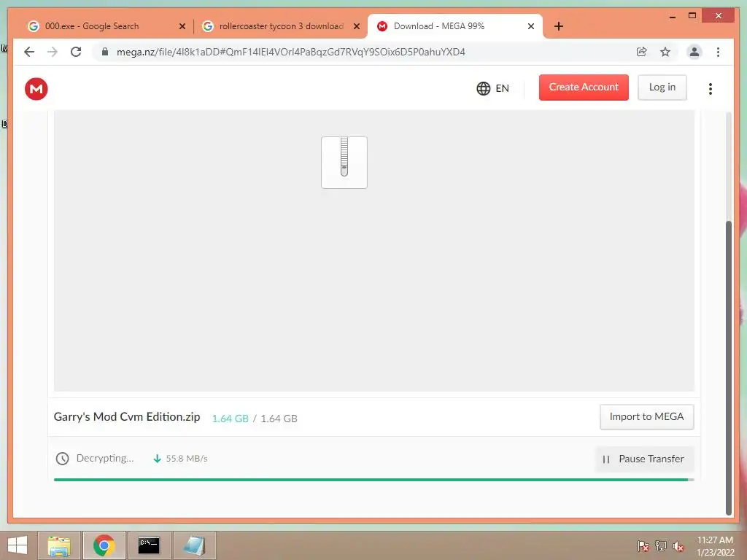Open the language selector globe EN
The height and width of the screenshot is (560, 747).
pyautogui.click(x=492, y=88)
